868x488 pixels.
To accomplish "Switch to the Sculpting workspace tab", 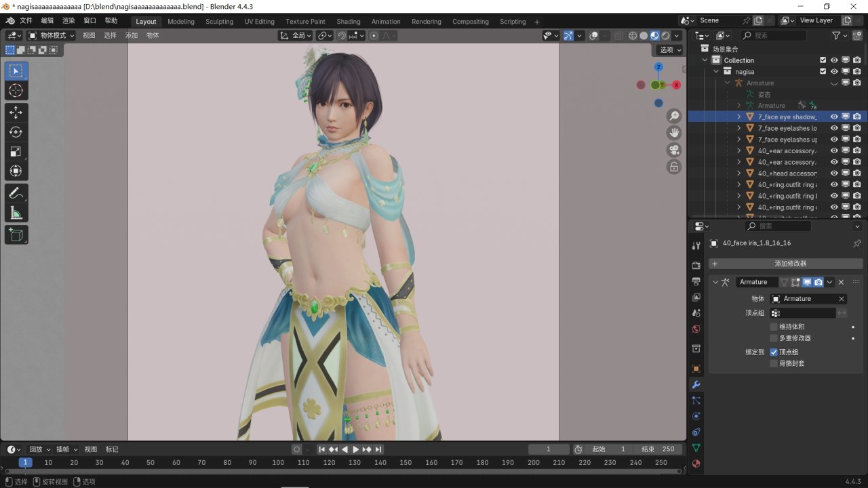I will click(x=219, y=22).
